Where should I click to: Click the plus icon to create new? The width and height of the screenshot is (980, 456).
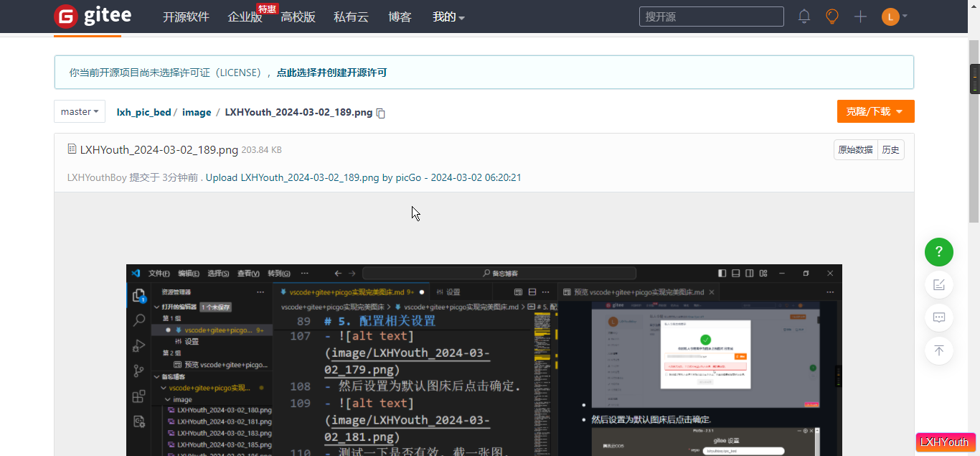[859, 16]
